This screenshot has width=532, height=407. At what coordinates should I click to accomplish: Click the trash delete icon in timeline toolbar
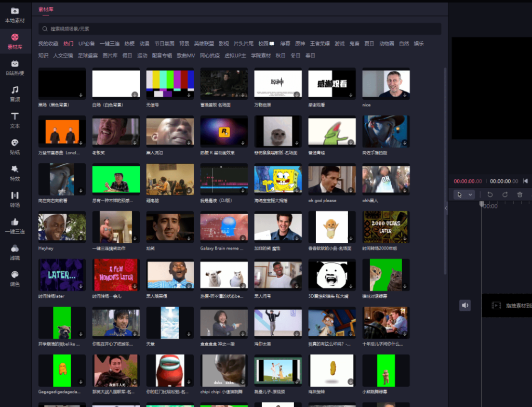[x=520, y=194]
